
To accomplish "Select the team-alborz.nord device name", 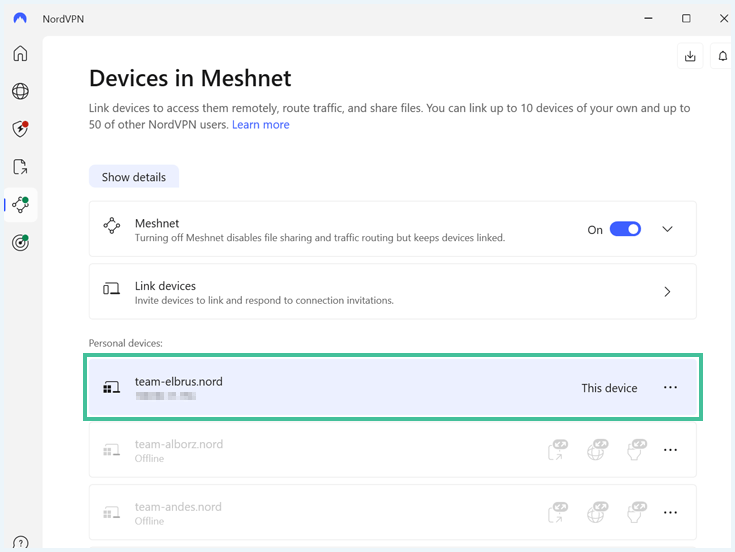I will point(179,444).
